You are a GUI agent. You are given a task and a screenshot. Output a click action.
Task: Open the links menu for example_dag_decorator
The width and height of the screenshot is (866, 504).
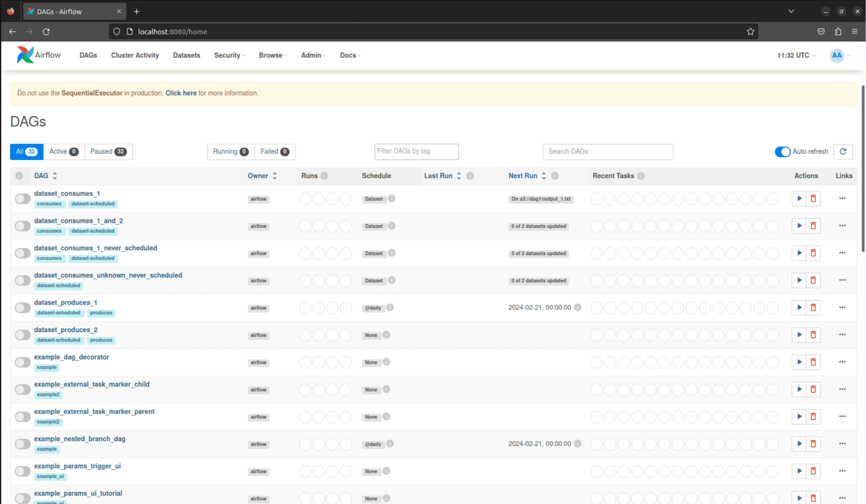tap(842, 362)
